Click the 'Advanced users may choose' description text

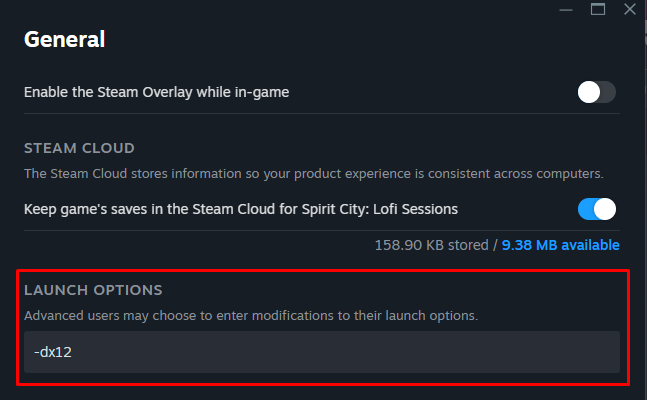tap(251, 316)
